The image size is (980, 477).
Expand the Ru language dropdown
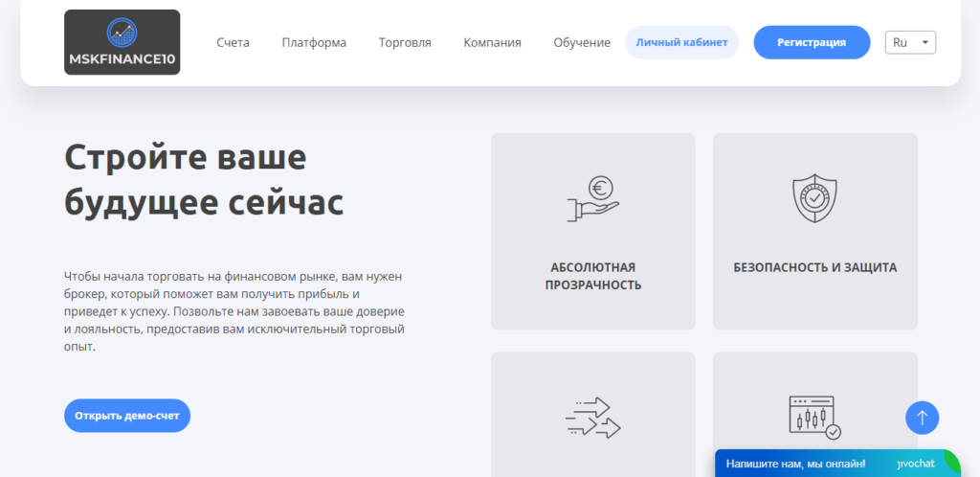[911, 42]
